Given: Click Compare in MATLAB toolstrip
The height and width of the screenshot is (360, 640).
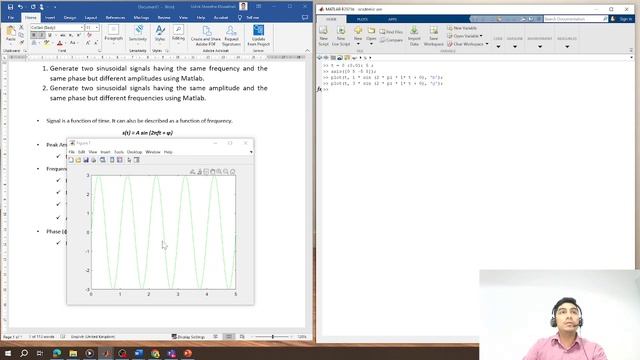Looking at the screenshot, I should point(391,40).
